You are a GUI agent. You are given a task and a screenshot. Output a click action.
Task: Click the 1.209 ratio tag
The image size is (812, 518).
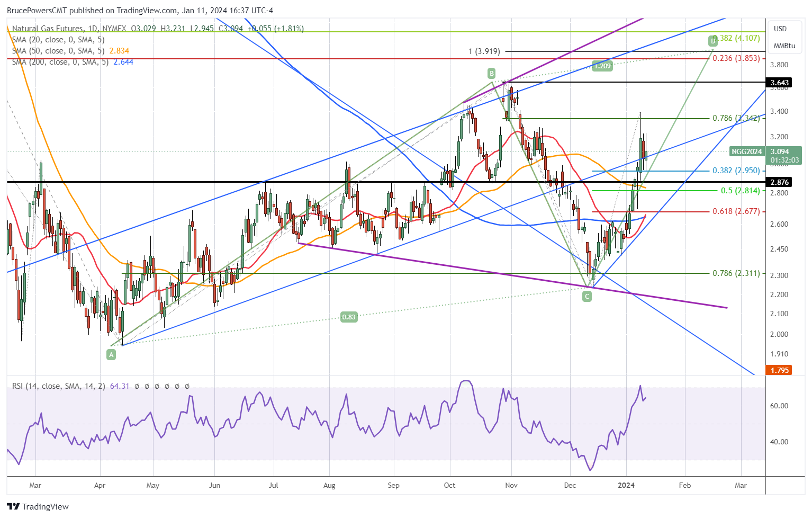pyautogui.click(x=602, y=66)
